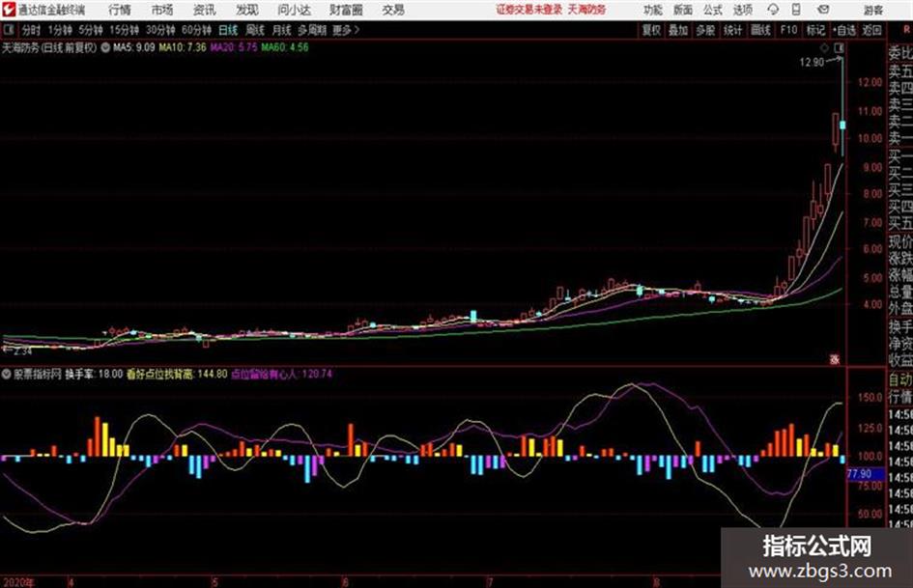The image size is (913, 588).
Task: Click the headset customer service icon
Action: (x=773, y=10)
